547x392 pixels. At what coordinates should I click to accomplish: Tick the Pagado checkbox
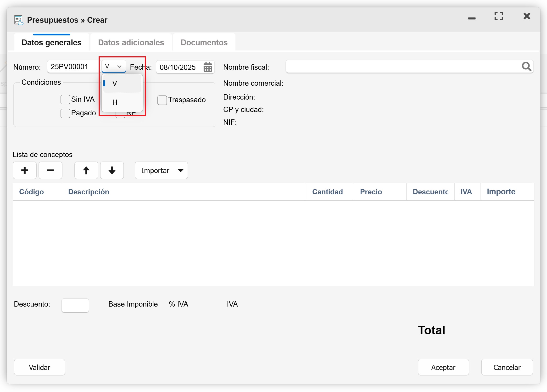(x=65, y=113)
